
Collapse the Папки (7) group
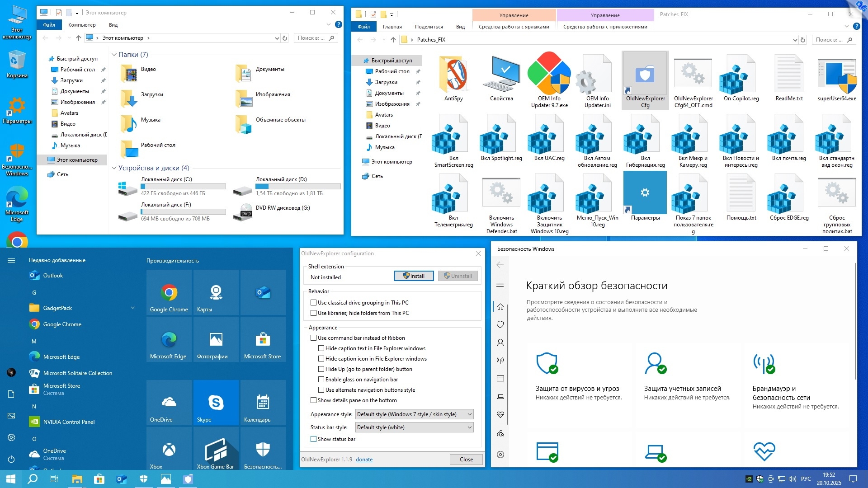point(114,55)
